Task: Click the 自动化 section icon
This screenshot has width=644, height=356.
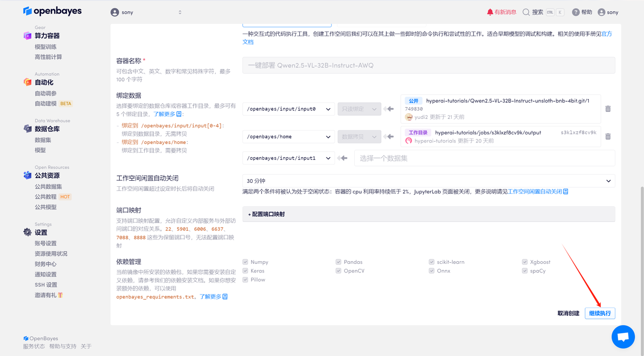Action: [28, 82]
